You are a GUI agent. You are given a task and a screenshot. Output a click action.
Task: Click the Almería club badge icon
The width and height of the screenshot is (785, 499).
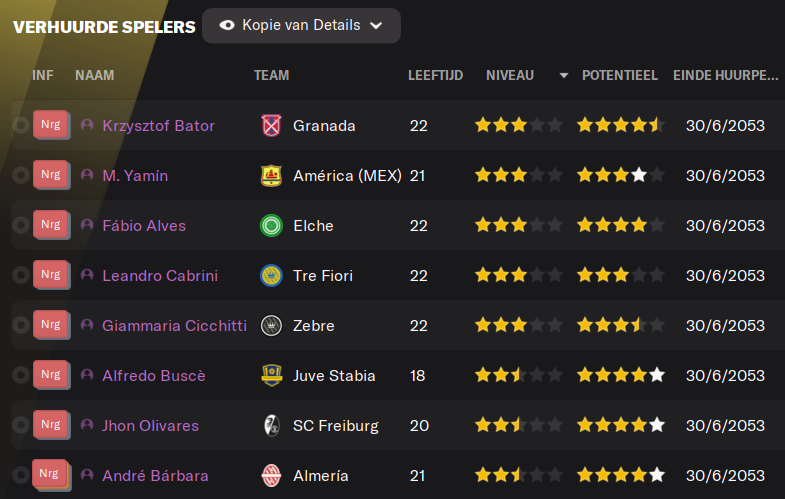tap(271, 475)
